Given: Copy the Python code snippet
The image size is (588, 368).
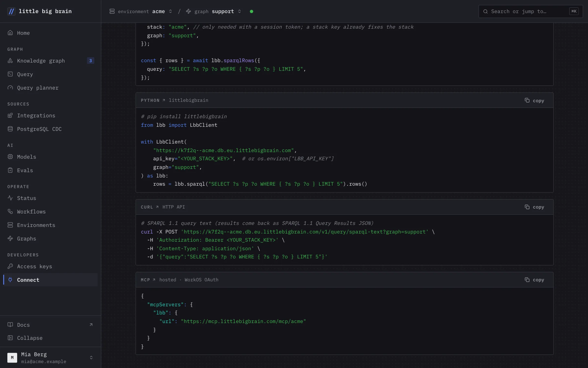Looking at the screenshot, I should tap(534, 100).
